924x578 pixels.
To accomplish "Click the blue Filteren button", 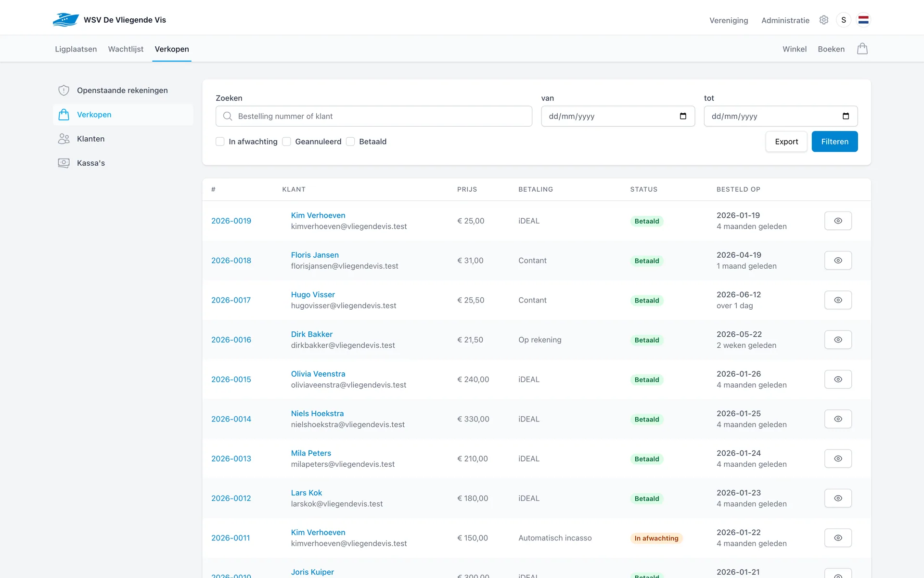I will [x=834, y=142].
